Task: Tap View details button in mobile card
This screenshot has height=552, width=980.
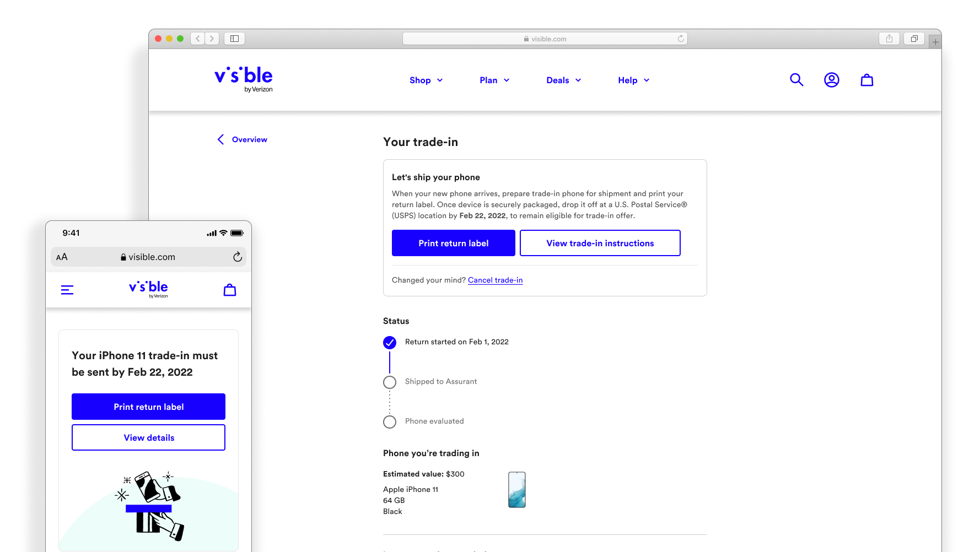Action: pos(148,437)
